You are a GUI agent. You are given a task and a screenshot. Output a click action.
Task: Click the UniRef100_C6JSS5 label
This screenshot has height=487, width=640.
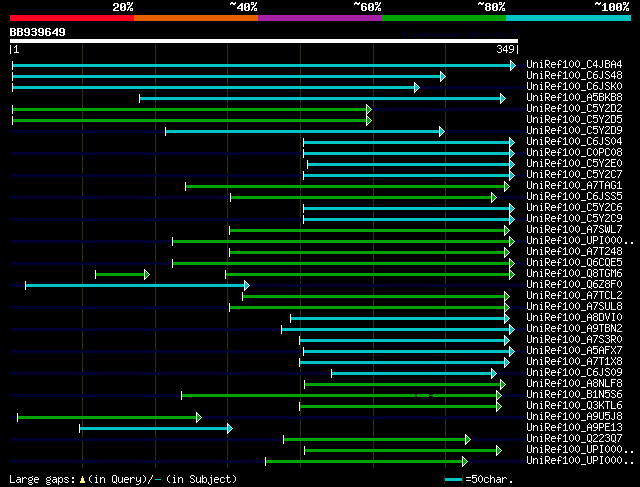click(574, 197)
